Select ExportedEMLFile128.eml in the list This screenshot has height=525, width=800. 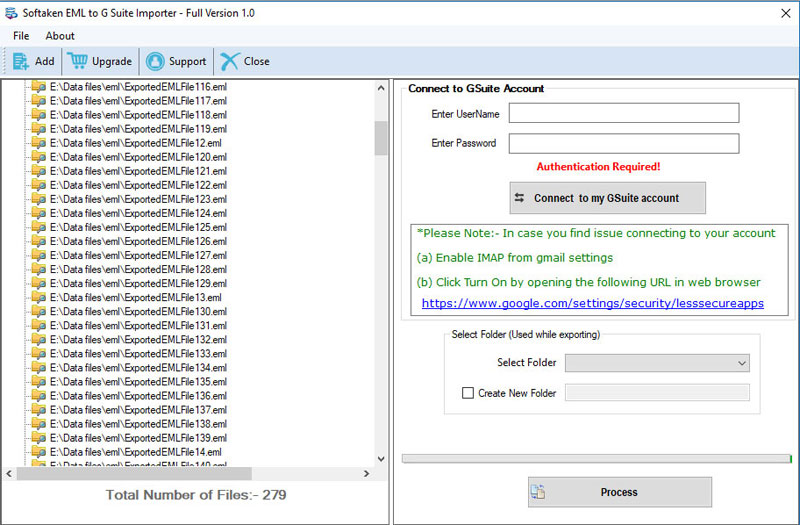tap(138, 269)
